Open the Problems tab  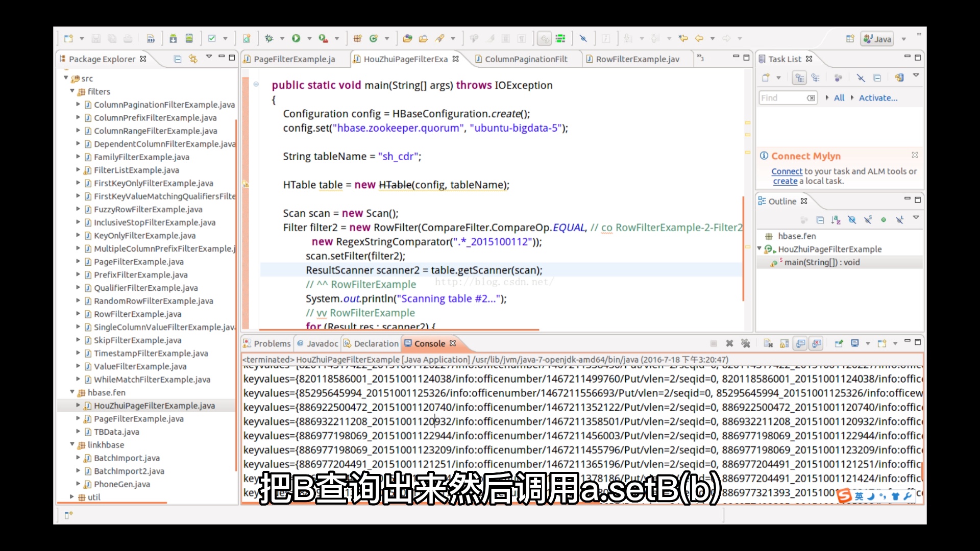[x=267, y=343]
